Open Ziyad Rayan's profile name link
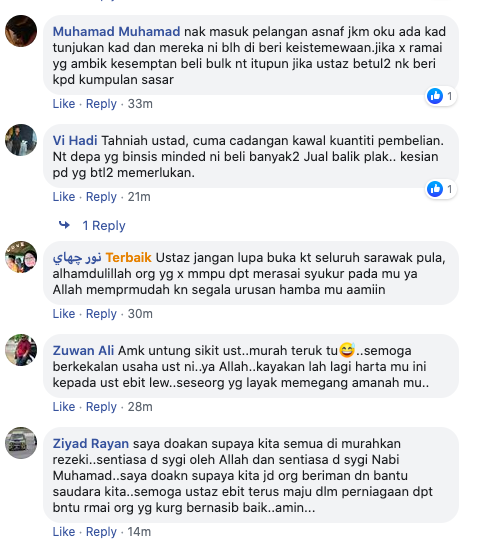The width and height of the screenshot is (492, 542). [x=91, y=443]
